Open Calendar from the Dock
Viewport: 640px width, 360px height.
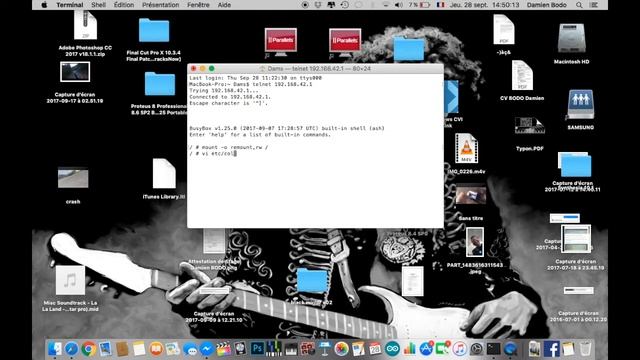[x=375, y=349]
